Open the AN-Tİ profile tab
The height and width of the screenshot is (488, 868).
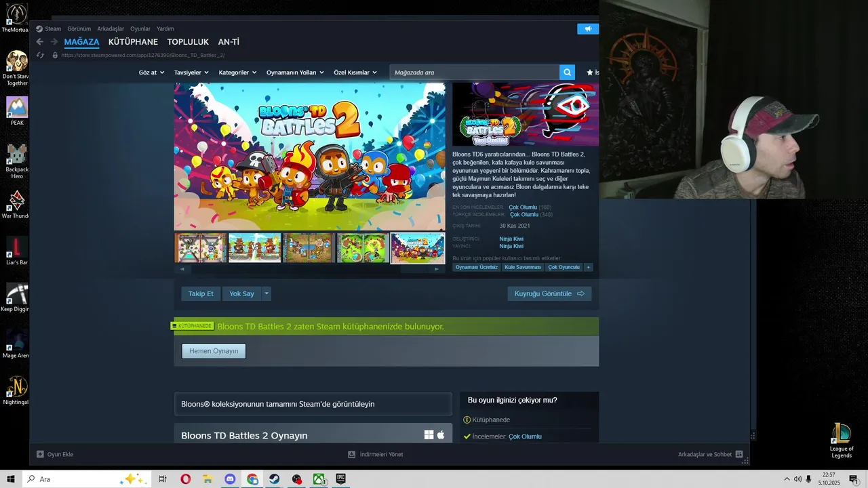click(229, 42)
